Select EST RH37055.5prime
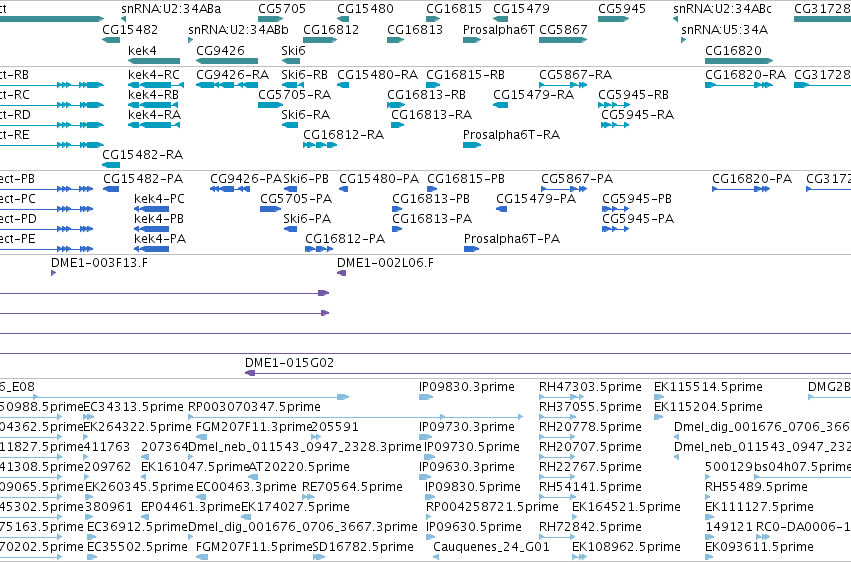851x562 pixels. [x=590, y=407]
